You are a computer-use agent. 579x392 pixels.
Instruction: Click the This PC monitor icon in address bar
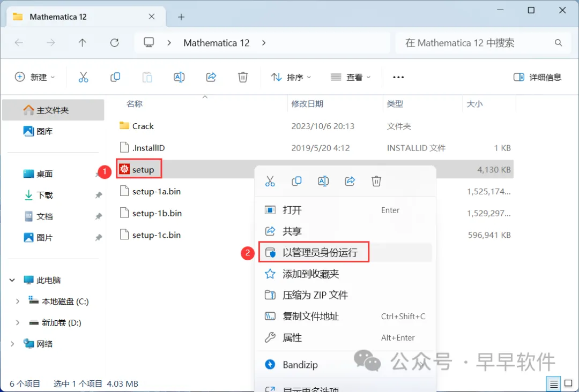click(149, 42)
